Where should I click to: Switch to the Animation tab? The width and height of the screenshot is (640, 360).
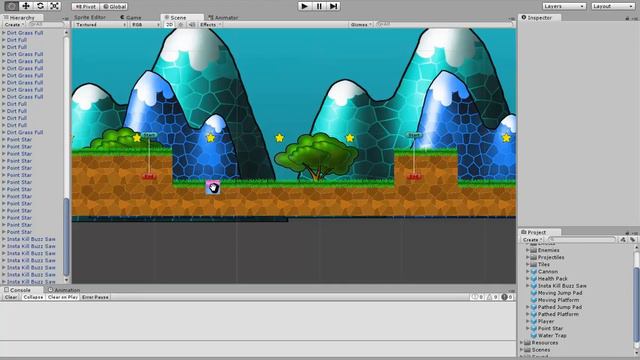pyautogui.click(x=64, y=290)
